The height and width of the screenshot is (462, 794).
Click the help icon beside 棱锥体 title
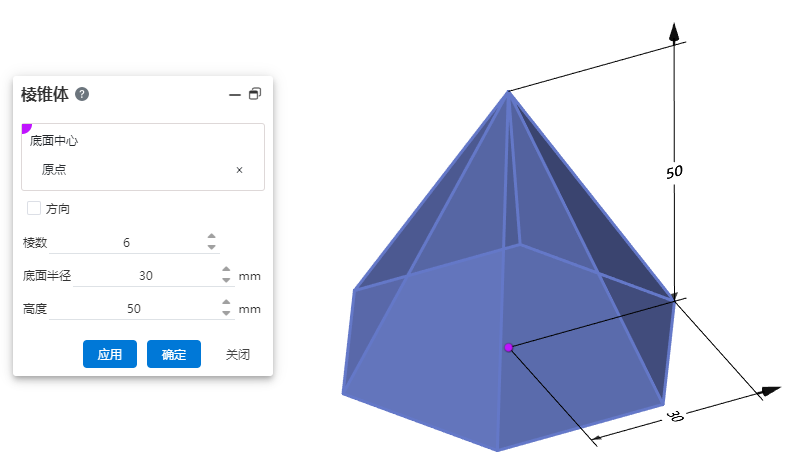click(82, 94)
